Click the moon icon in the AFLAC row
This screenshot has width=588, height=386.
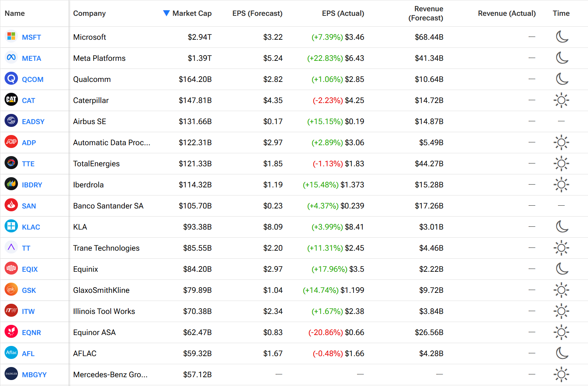pos(562,353)
